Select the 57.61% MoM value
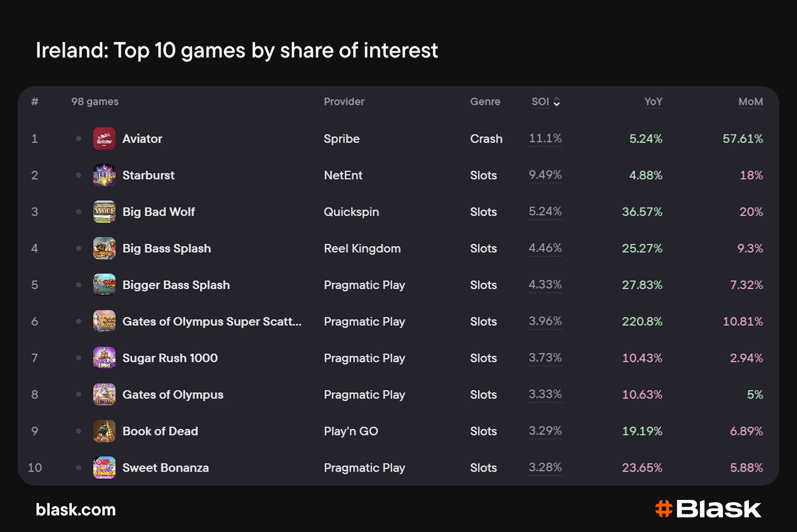Viewport: 797px width, 532px height. 743,139
